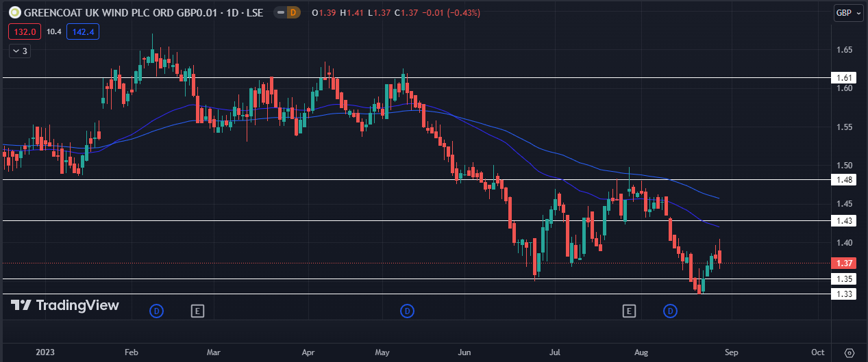This screenshot has height=362, width=868.
Task: Click the dividend D marker in August
Action: [670, 311]
